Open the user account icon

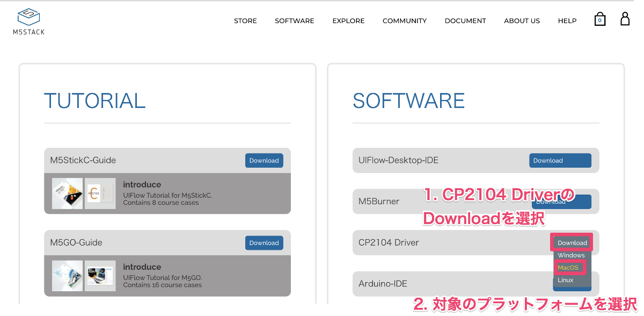625,19
